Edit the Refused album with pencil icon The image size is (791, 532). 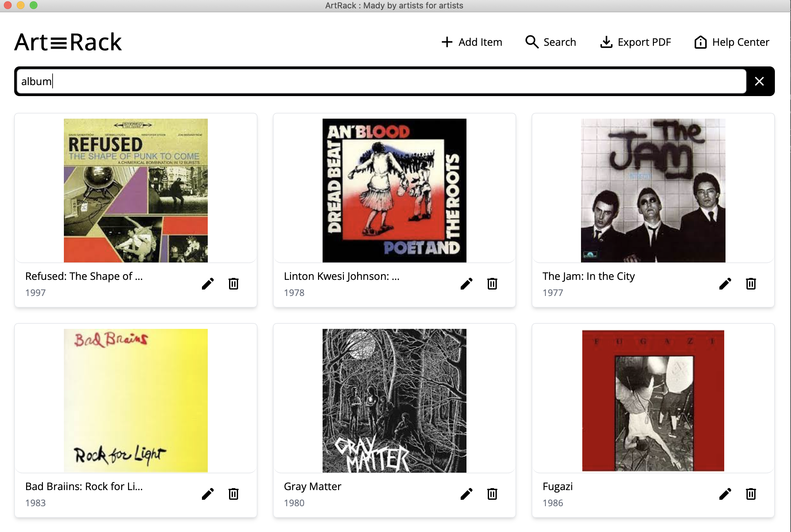(x=208, y=284)
